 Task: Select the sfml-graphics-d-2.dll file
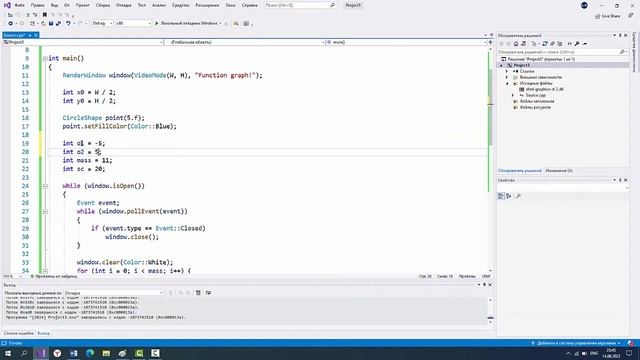coord(541,89)
